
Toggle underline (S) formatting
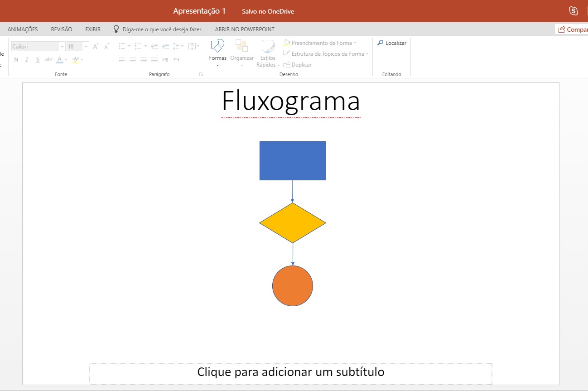point(38,60)
